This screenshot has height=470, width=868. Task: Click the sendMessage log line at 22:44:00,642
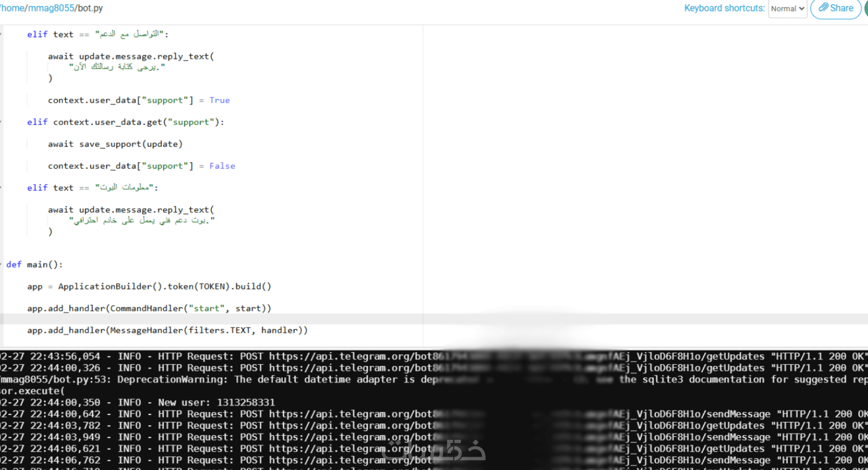point(434,414)
